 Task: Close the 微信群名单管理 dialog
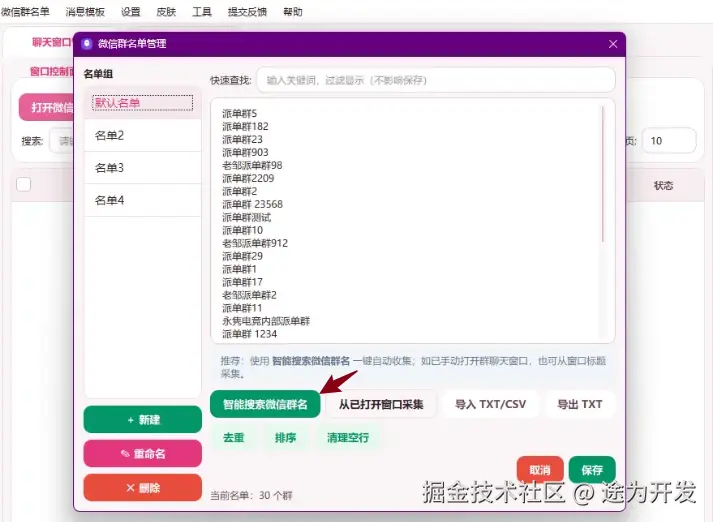click(613, 44)
